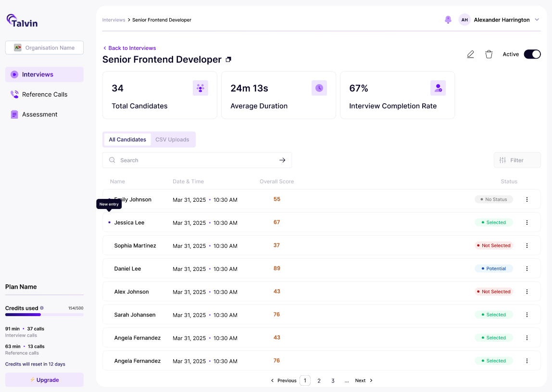Click the Credits used info icon
The image size is (552, 392).
tap(42, 308)
